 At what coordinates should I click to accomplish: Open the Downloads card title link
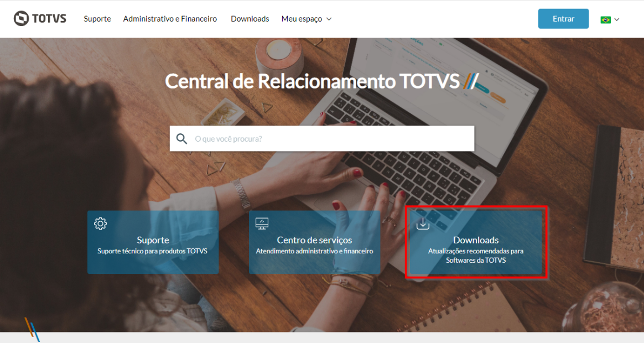(476, 240)
